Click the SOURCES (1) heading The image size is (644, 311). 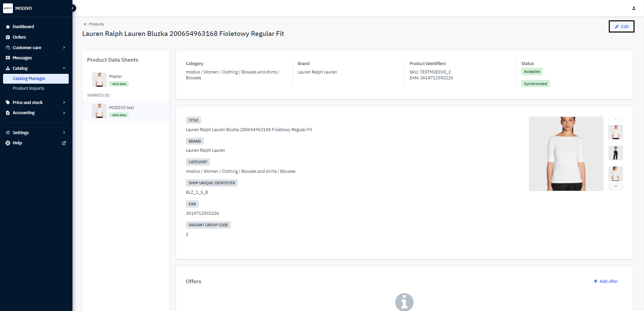(x=98, y=95)
